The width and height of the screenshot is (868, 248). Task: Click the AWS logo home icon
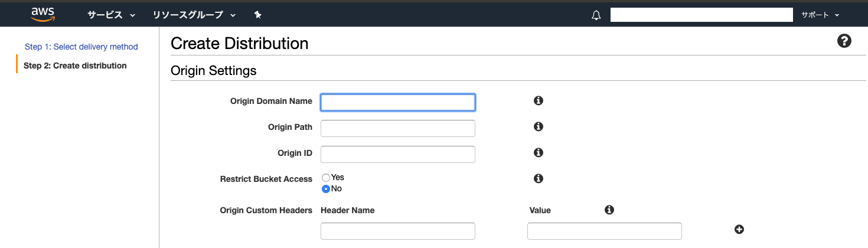(43, 14)
